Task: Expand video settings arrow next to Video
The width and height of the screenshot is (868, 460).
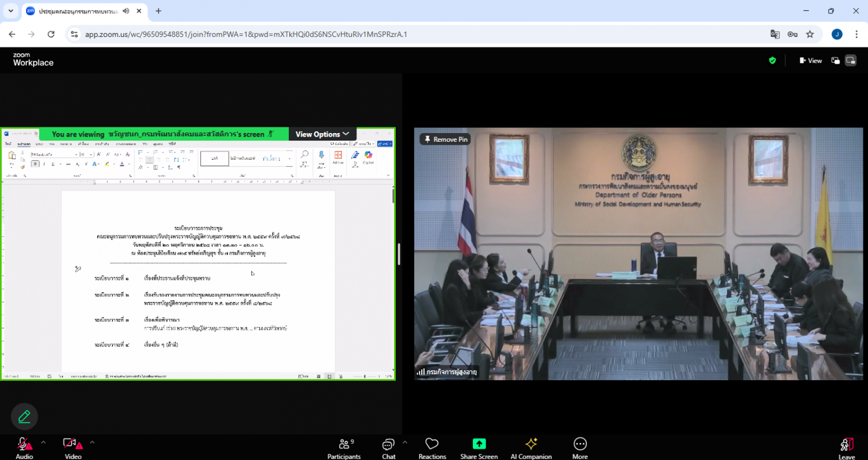Action: pos(92,443)
